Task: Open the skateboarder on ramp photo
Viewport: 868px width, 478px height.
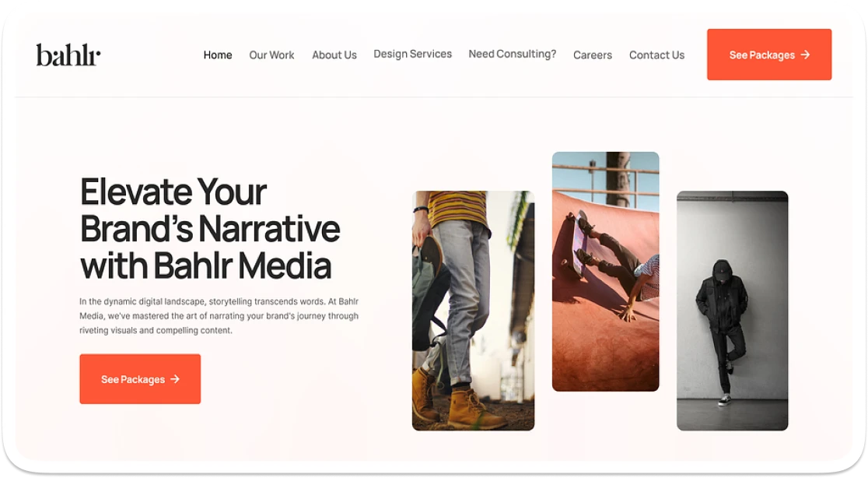Action: point(606,272)
